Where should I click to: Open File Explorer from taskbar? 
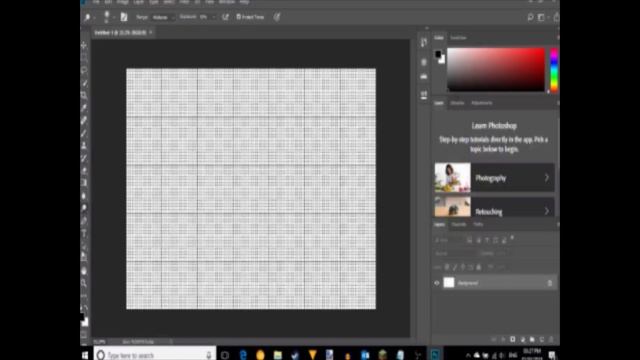[278, 355]
